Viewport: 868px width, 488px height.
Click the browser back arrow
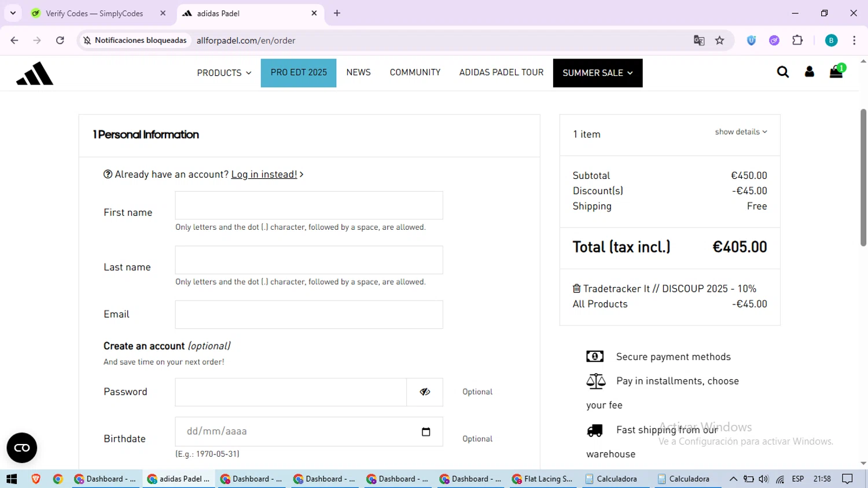[14, 41]
